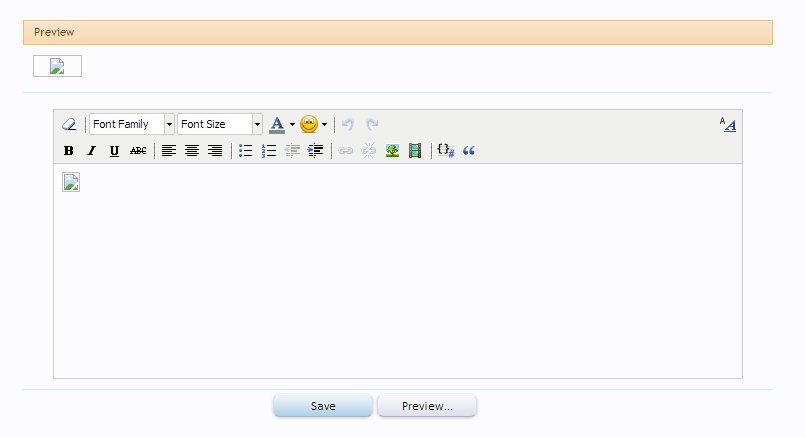Click the Insert Video filmstrip icon
806x437 pixels.
(415, 151)
